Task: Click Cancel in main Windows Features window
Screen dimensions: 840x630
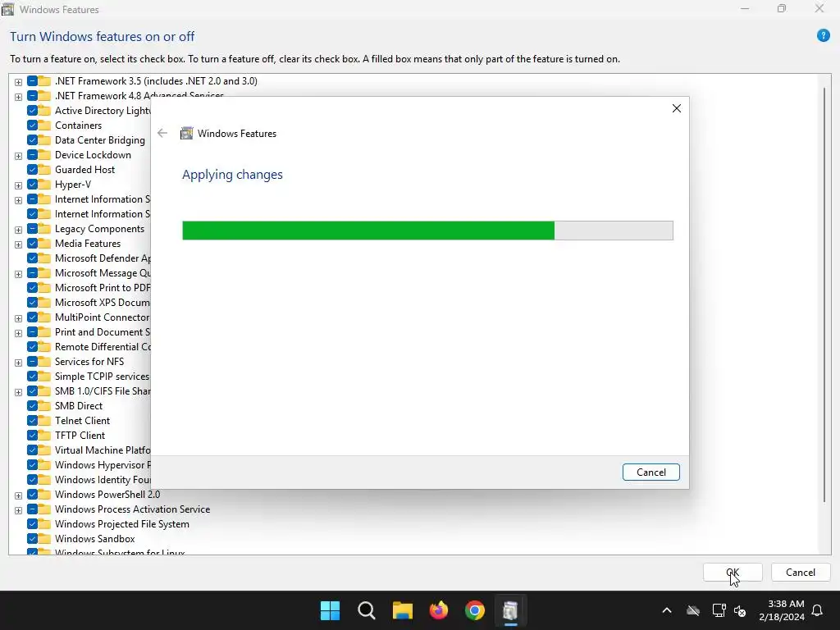Action: click(801, 572)
